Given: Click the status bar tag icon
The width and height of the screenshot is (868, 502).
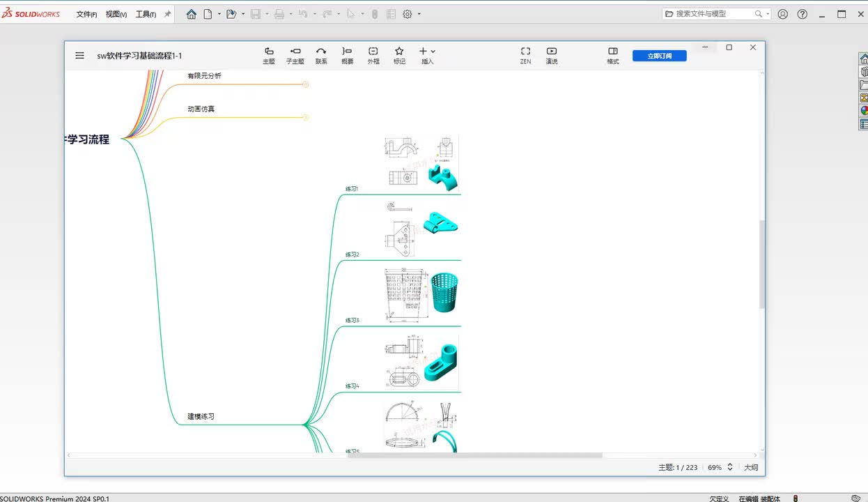Looking at the screenshot, I should pyautogui.click(x=855, y=498).
